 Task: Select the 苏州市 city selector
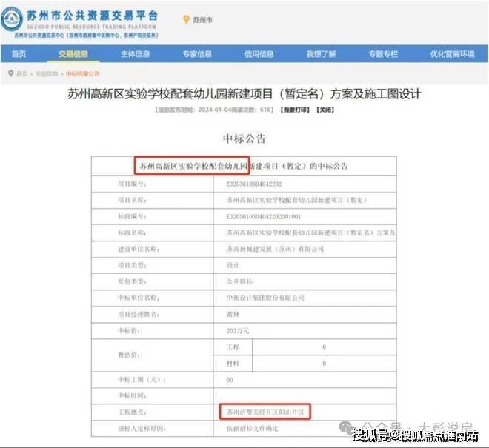coord(202,20)
